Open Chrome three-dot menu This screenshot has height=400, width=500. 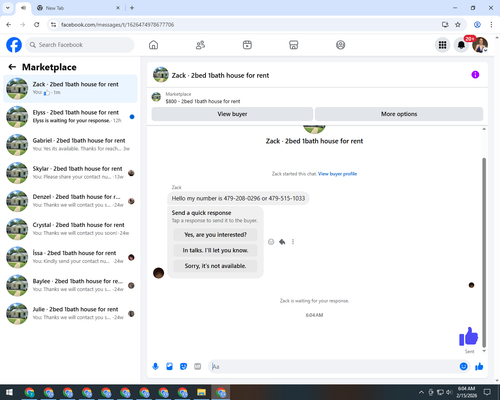click(x=491, y=25)
